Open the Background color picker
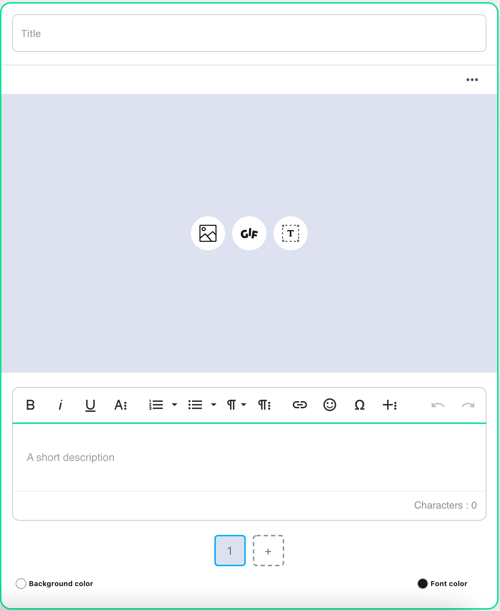Screen dimensions: 500x611 21,583
